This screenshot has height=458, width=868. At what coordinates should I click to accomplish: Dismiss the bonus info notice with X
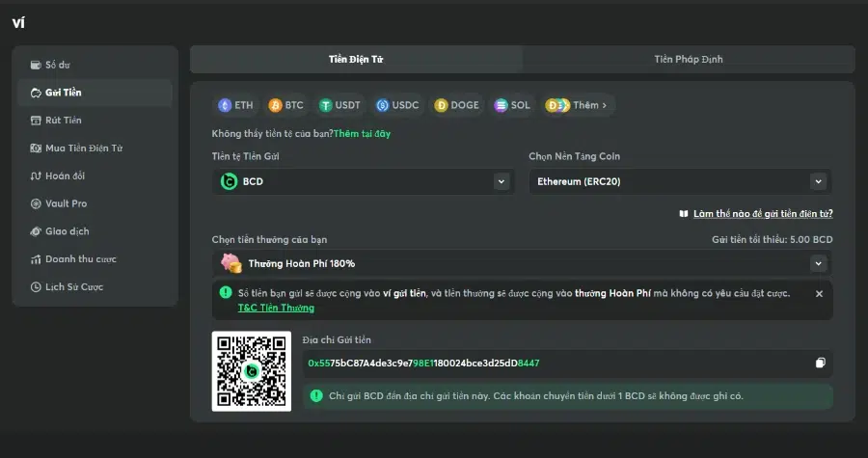pos(819,294)
